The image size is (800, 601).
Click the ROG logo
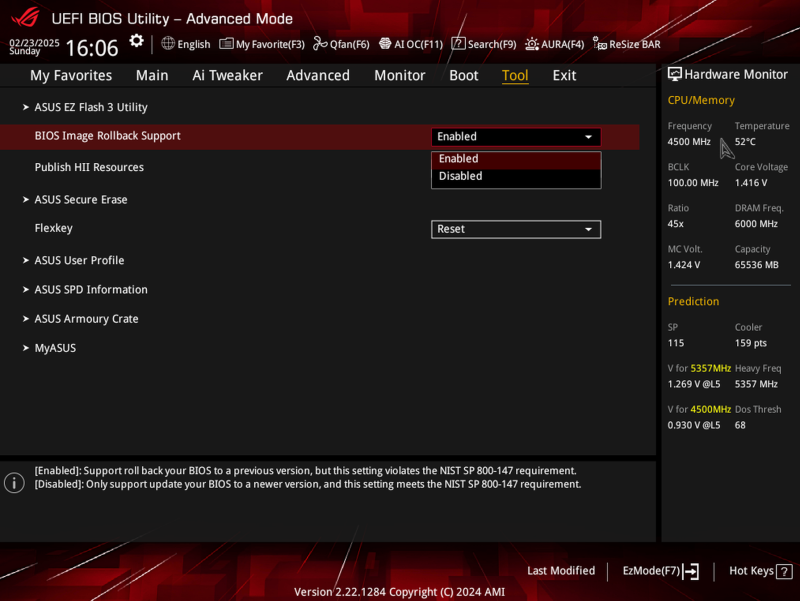click(x=26, y=17)
